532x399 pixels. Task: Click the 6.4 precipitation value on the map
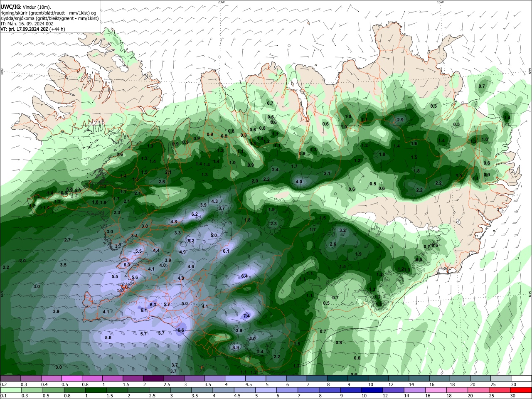click(244, 276)
